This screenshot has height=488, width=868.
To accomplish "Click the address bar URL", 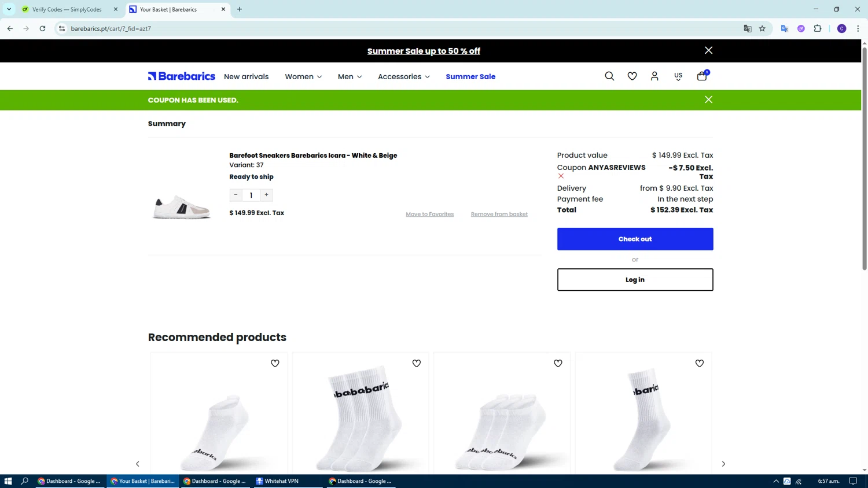I will tap(111, 28).
